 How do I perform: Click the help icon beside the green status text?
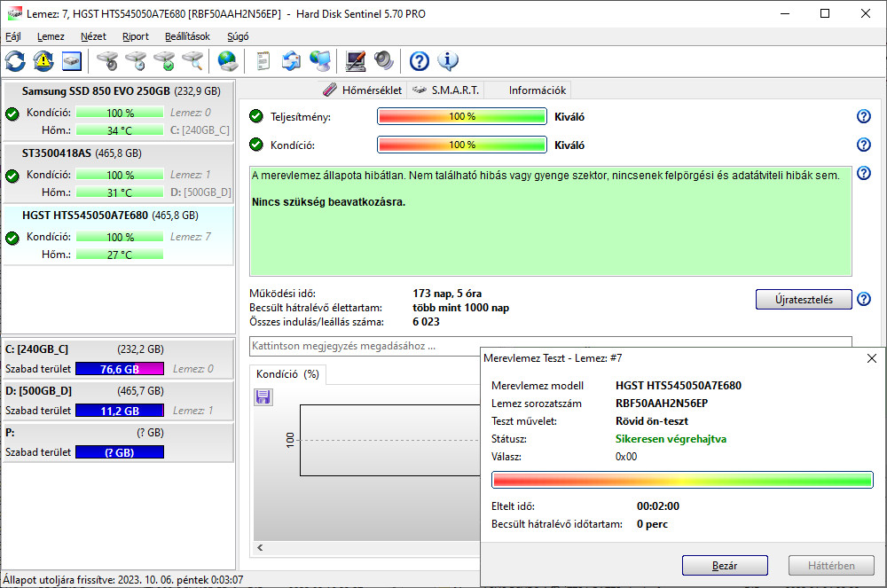pos(864,172)
